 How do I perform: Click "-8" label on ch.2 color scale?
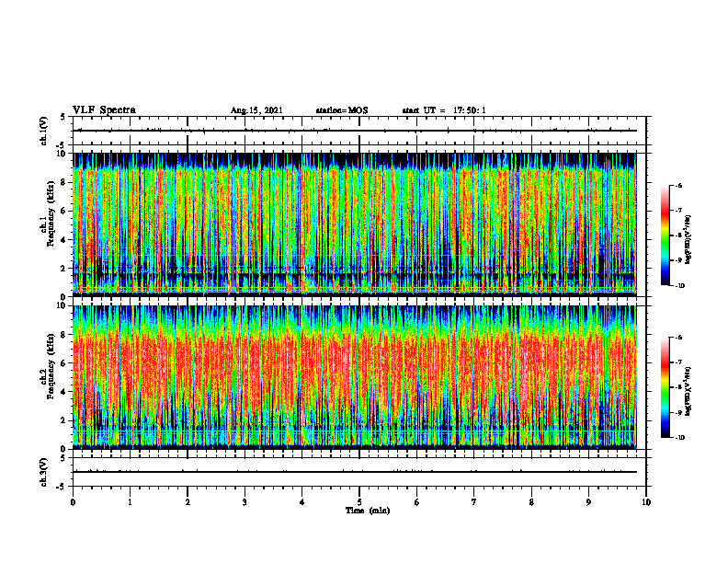678,387
